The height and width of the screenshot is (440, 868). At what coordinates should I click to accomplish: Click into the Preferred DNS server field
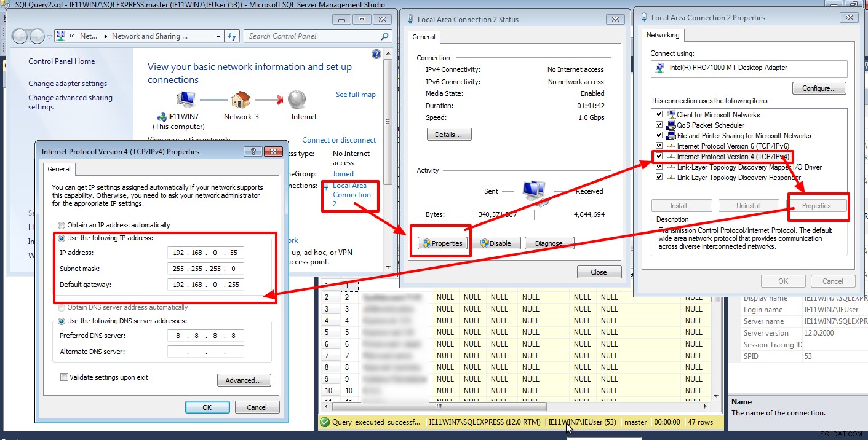click(205, 336)
